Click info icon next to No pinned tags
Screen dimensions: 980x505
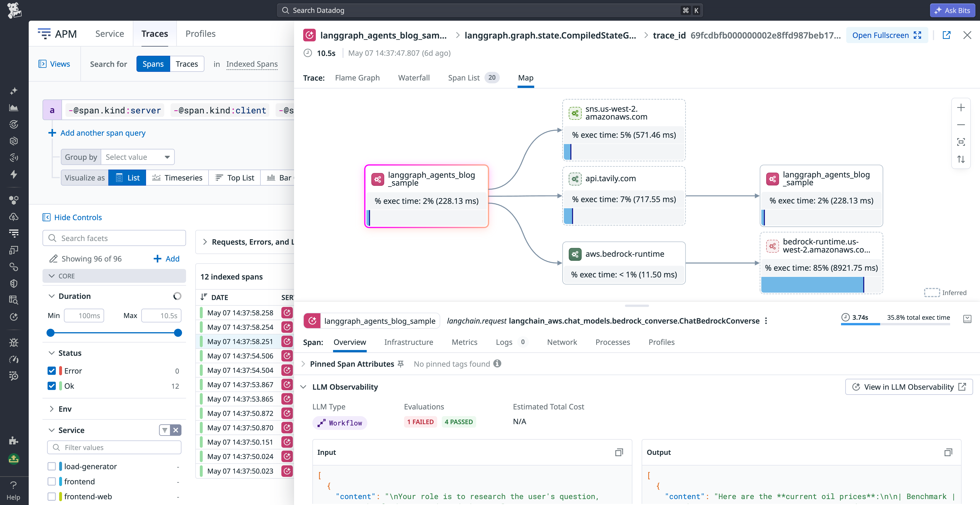tap(497, 363)
